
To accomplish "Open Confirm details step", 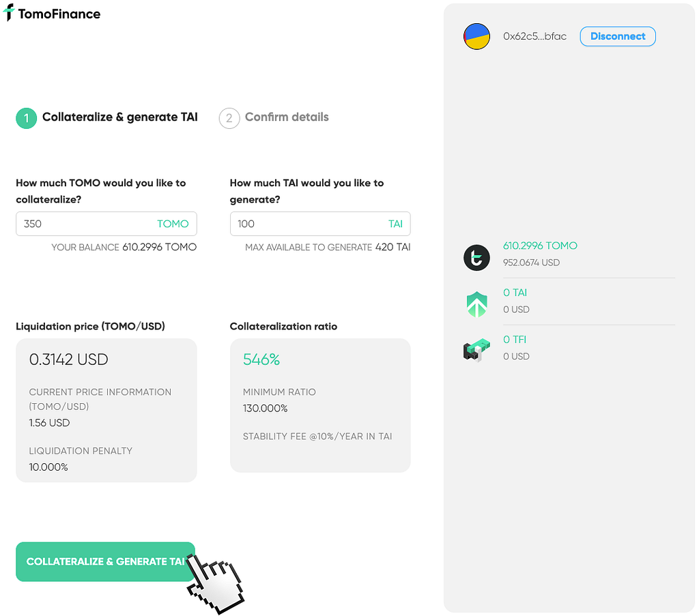I will (x=287, y=117).
